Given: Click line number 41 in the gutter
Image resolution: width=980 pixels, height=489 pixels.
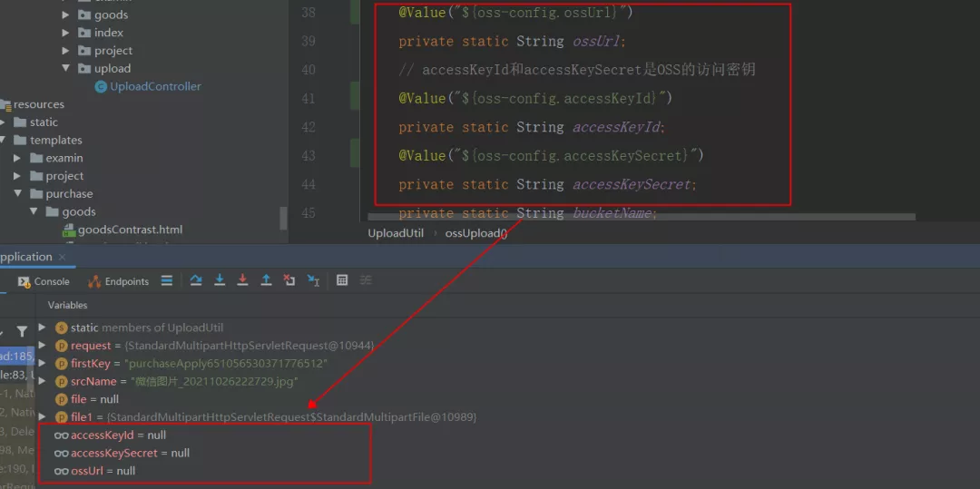Looking at the screenshot, I should pyautogui.click(x=308, y=99).
